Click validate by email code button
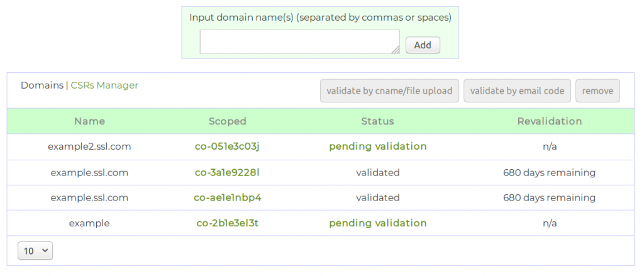644x276 pixels. click(x=517, y=91)
